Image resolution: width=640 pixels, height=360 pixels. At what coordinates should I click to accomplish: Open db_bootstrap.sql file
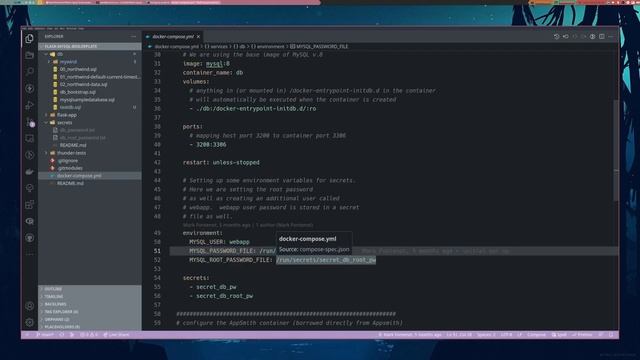pyautogui.click(x=78, y=92)
